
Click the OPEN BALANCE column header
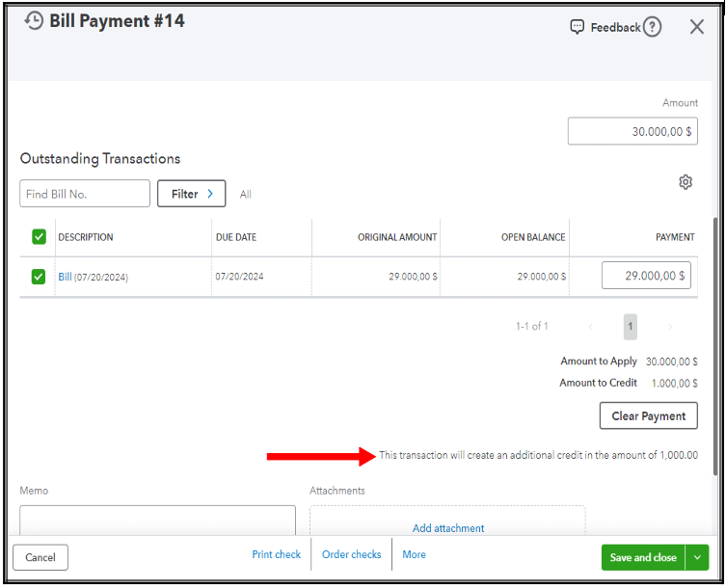click(533, 237)
